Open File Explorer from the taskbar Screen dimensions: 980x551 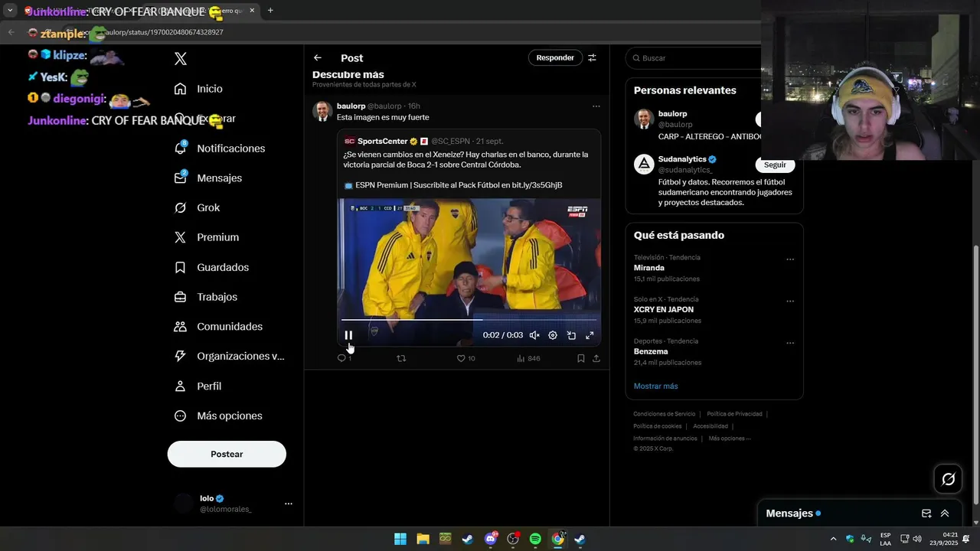(x=423, y=539)
